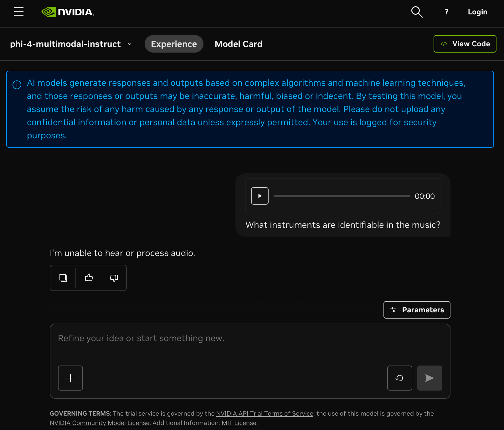This screenshot has width=504, height=430.
Task: Reset the conversation with the refresh icon
Action: point(400,378)
